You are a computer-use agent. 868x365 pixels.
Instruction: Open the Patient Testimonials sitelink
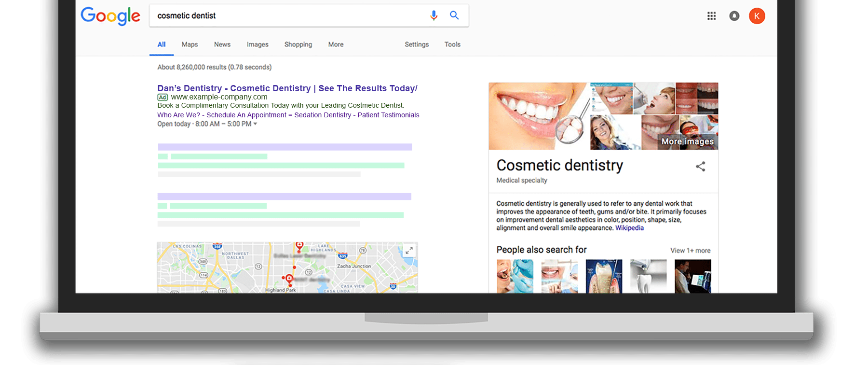tap(388, 115)
